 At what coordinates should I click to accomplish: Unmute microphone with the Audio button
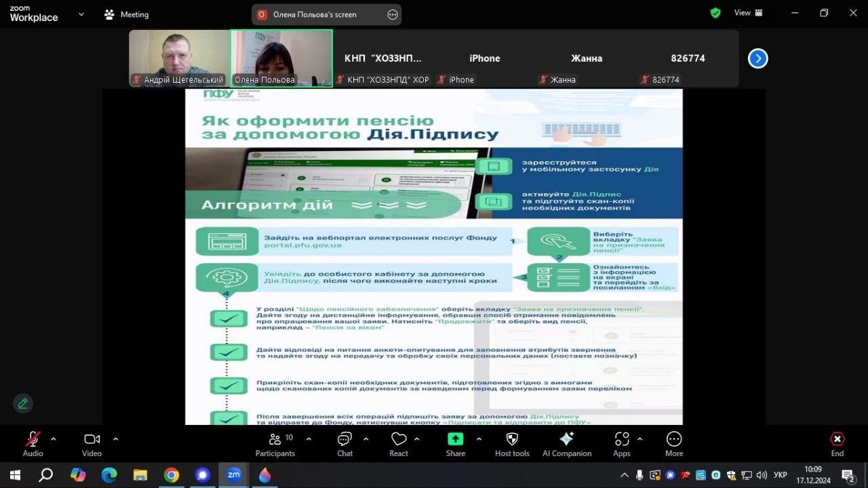(x=33, y=444)
